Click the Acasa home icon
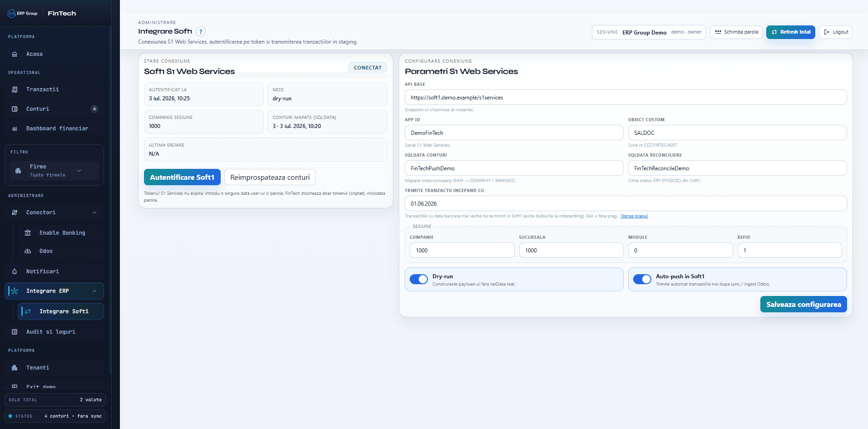This screenshot has width=868, height=429. click(x=15, y=54)
